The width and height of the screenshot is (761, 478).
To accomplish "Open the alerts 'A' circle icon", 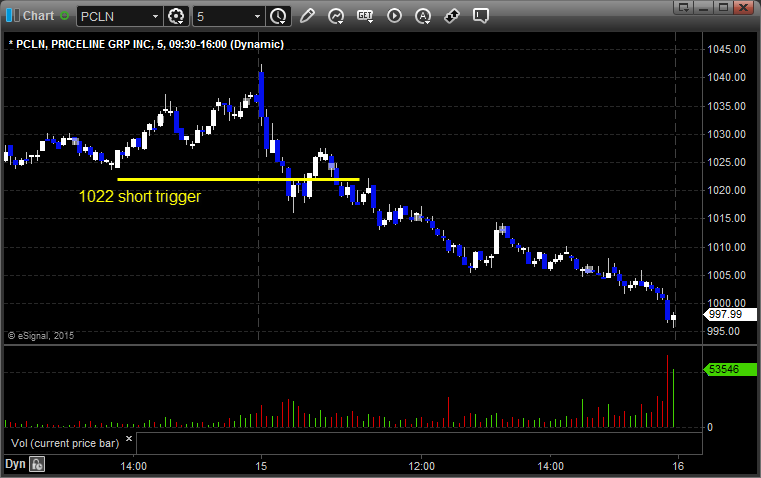I will point(423,16).
